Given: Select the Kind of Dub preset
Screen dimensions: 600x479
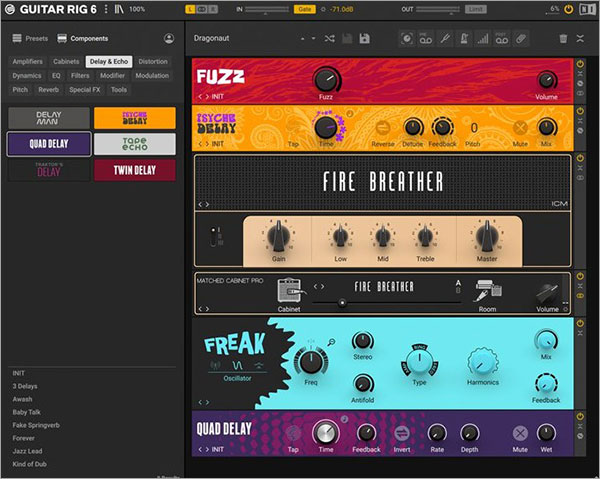Looking at the screenshot, I should (x=29, y=464).
